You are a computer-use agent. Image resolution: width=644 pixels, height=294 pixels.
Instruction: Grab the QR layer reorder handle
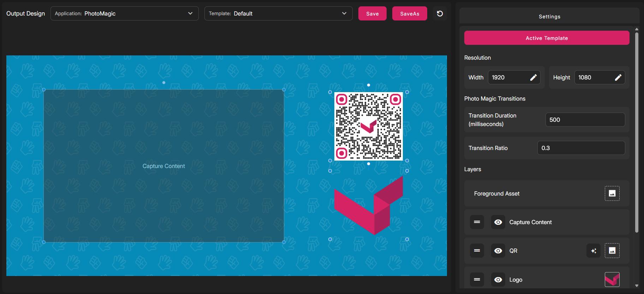pyautogui.click(x=477, y=251)
